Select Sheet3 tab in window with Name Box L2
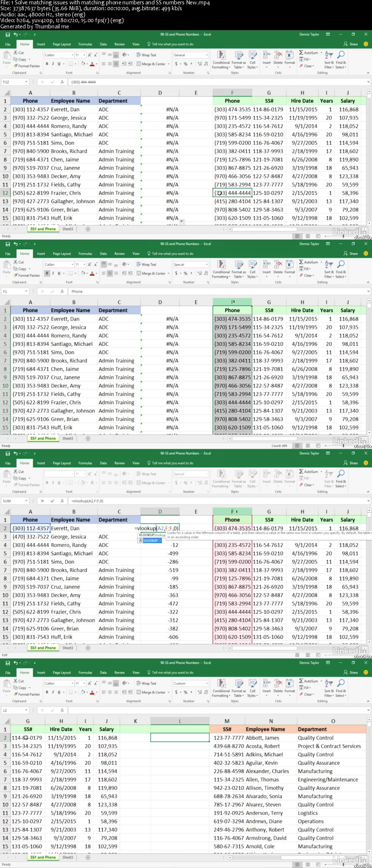The width and height of the screenshot is (372, 868). [68, 857]
